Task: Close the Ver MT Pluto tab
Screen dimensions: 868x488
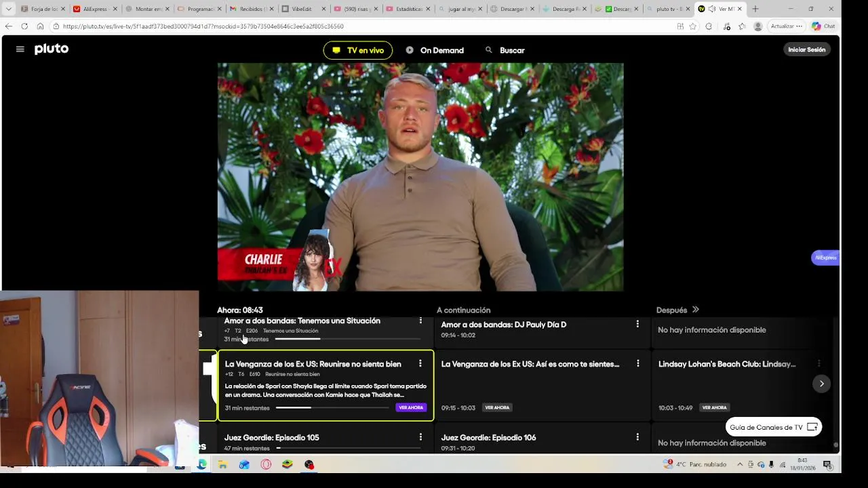Action: 739,9
